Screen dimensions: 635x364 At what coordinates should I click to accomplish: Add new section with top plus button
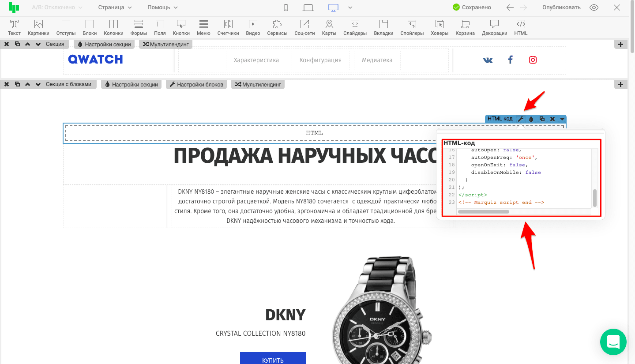coord(621,44)
